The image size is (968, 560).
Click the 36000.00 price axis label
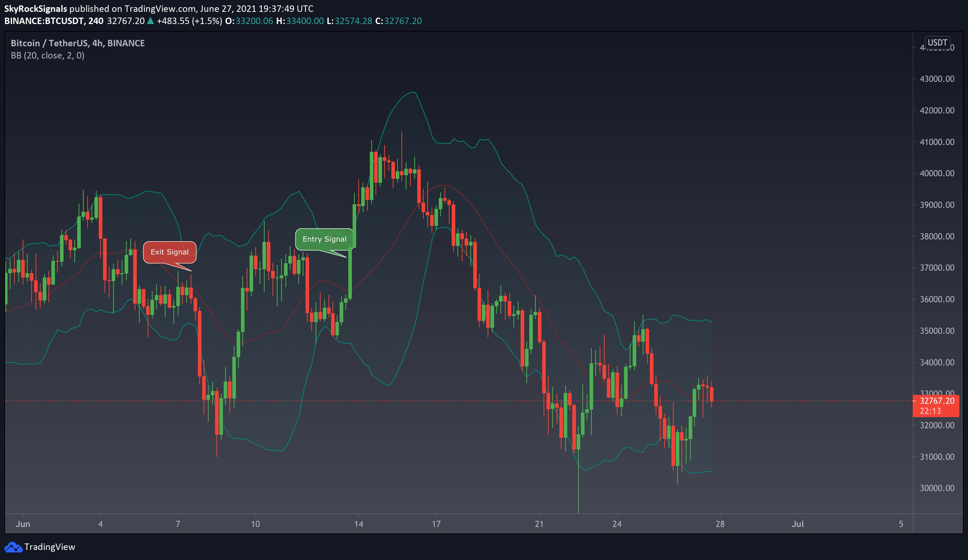[937, 299]
